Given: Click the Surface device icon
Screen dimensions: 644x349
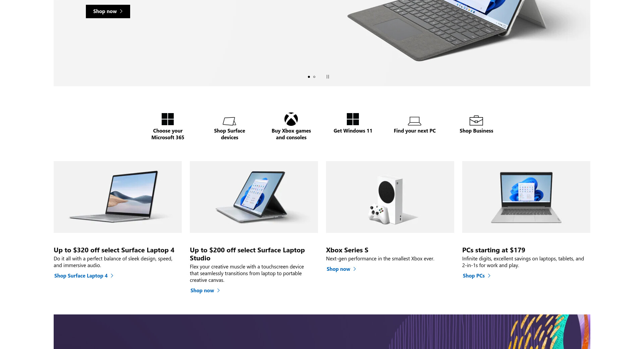Looking at the screenshot, I should [229, 121].
